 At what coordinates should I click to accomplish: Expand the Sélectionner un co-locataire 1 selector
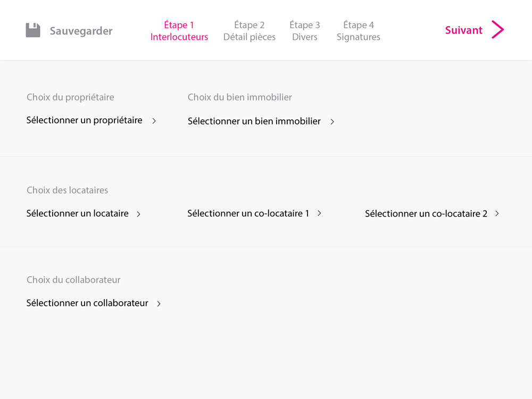pyautogui.click(x=254, y=213)
